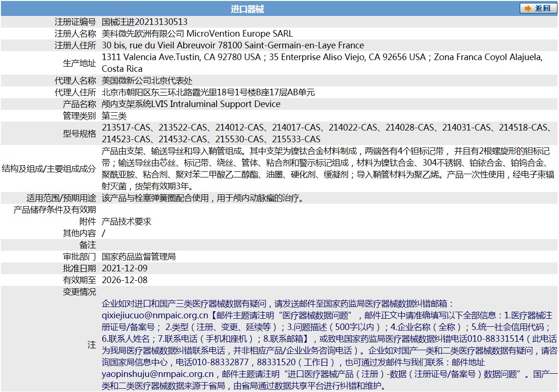Click the model specification 215533-CAS

(x=296, y=139)
